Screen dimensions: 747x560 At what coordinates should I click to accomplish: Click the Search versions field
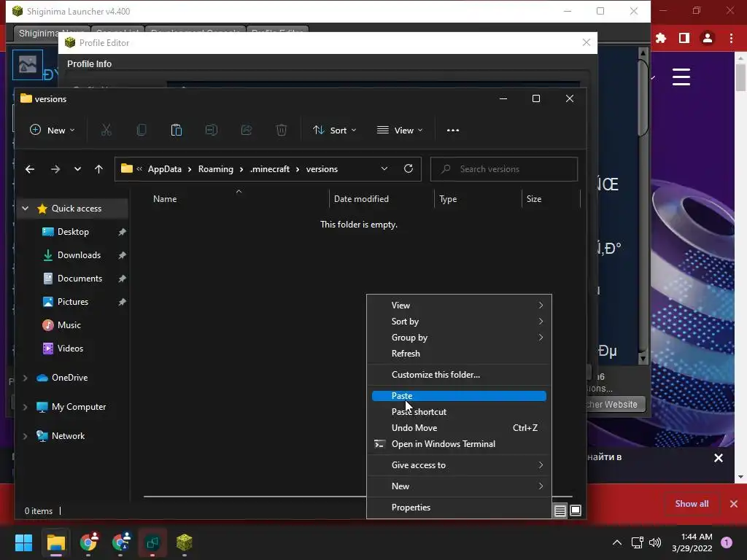pos(504,169)
